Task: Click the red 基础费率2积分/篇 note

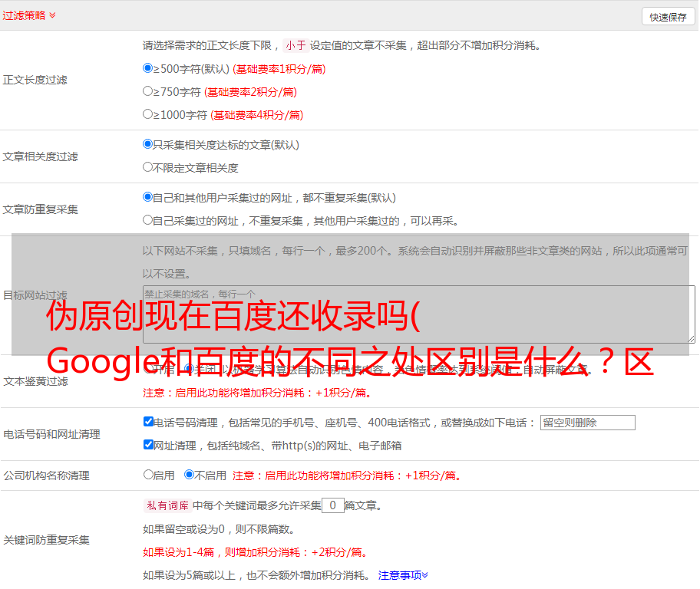Action: coord(250,92)
